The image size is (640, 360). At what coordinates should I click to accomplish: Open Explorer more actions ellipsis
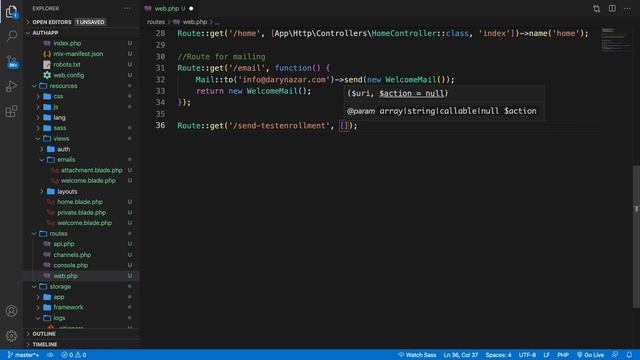click(x=127, y=9)
